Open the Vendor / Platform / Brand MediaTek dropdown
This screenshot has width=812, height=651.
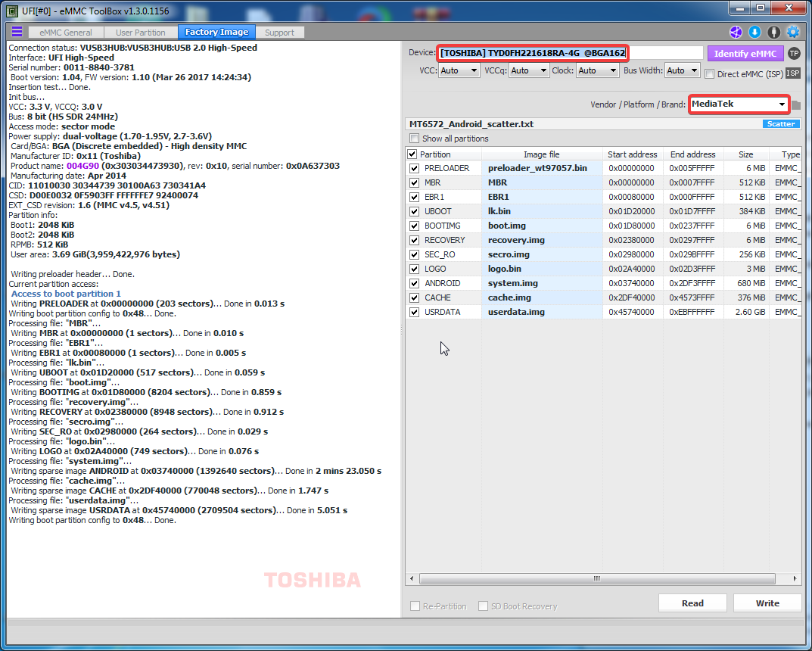pyautogui.click(x=739, y=104)
